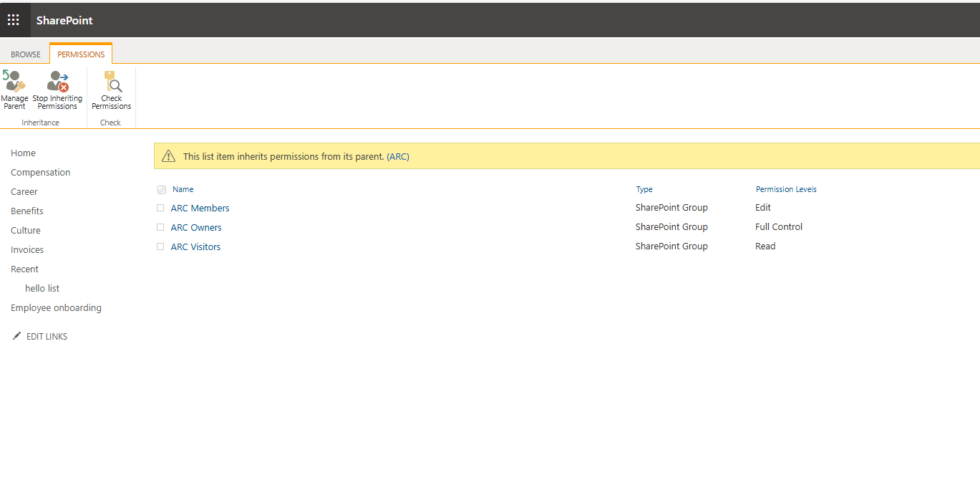Sort by the Name column header

[183, 190]
